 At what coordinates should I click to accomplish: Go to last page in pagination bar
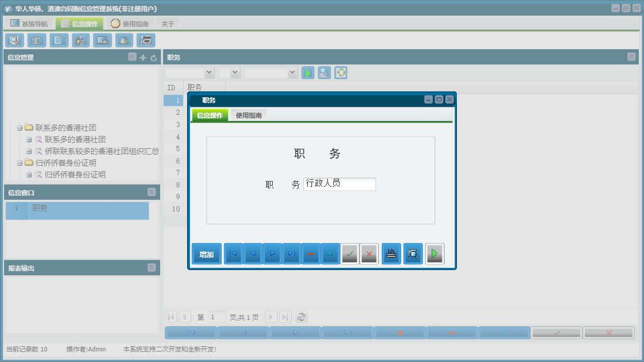(x=285, y=317)
